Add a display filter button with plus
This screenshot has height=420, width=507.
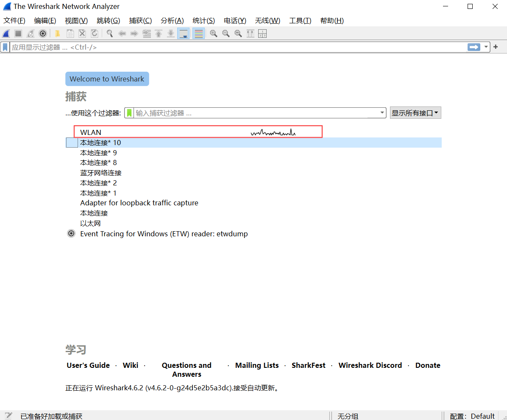(496, 47)
